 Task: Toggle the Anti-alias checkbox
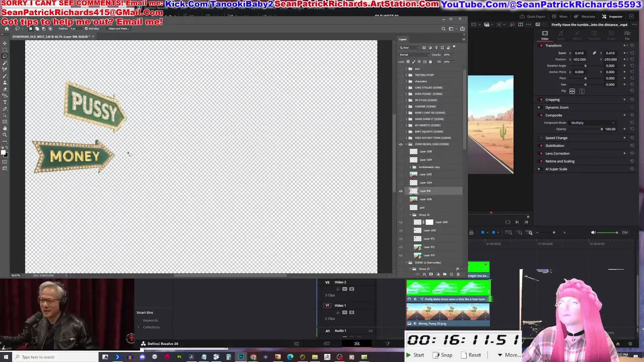click(87, 29)
